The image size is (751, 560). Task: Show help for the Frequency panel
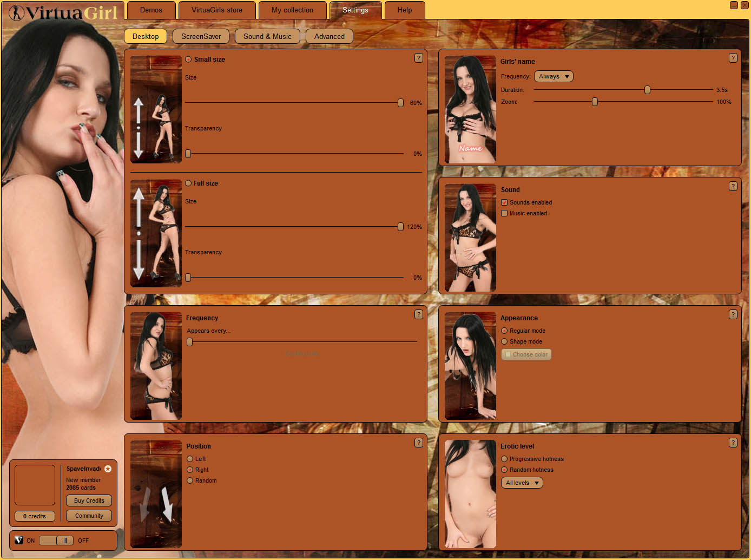(x=418, y=314)
